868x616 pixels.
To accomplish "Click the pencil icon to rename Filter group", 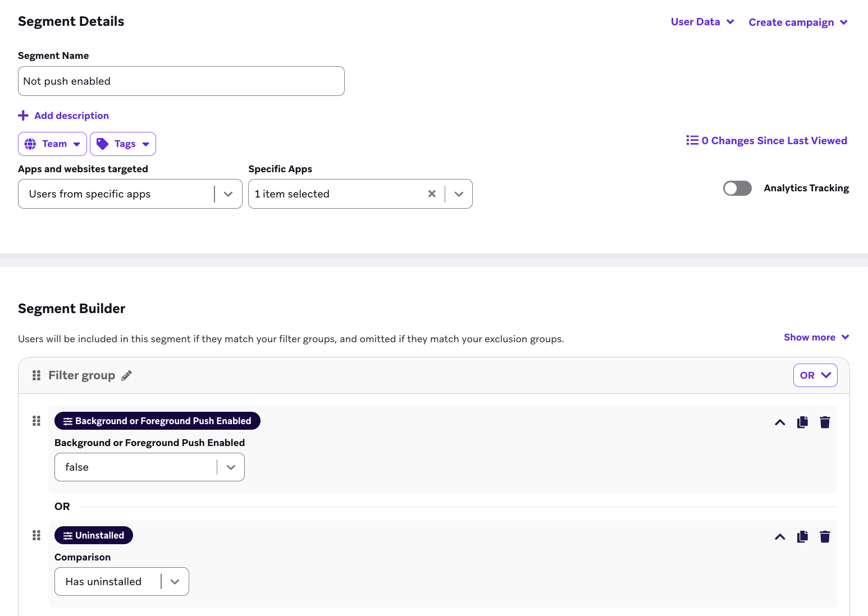I will (127, 375).
